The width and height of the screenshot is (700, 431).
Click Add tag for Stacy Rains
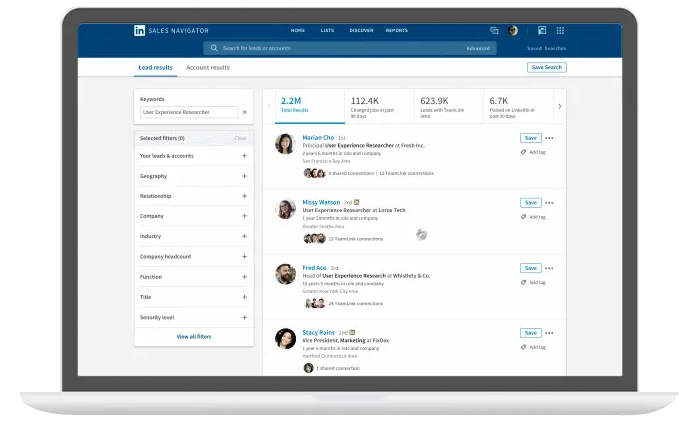[533, 346]
